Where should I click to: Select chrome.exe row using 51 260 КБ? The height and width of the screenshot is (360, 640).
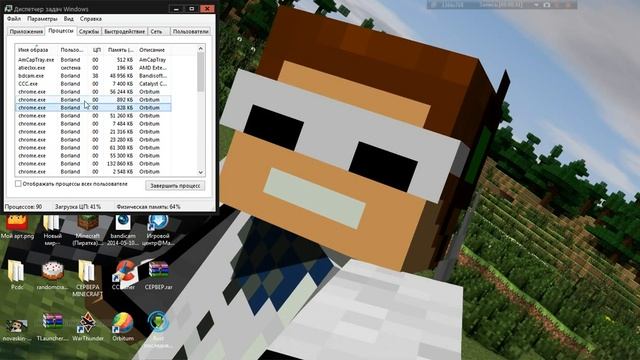click(93, 116)
